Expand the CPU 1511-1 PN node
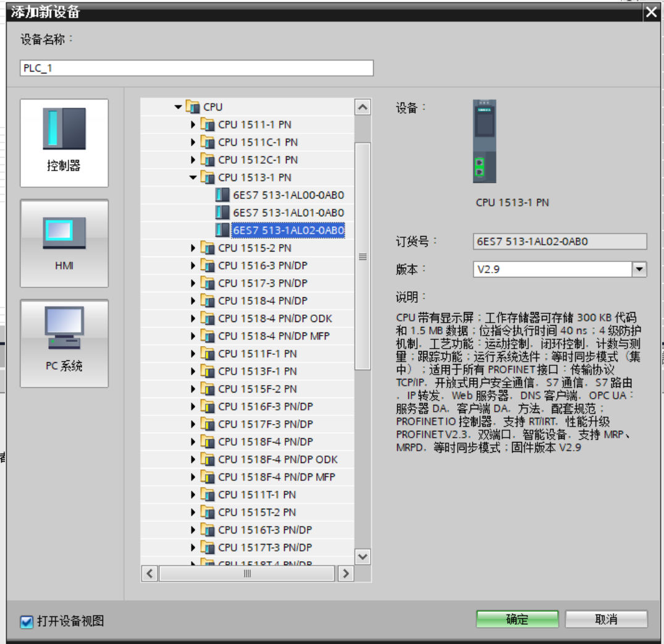 coord(193,125)
